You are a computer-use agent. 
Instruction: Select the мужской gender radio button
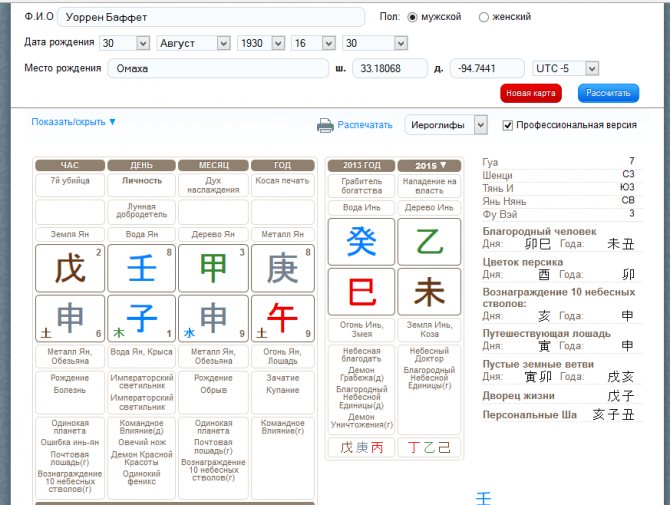(412, 17)
